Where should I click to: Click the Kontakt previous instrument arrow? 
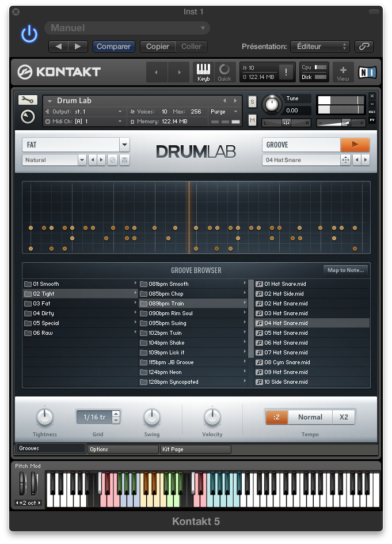coord(157,72)
